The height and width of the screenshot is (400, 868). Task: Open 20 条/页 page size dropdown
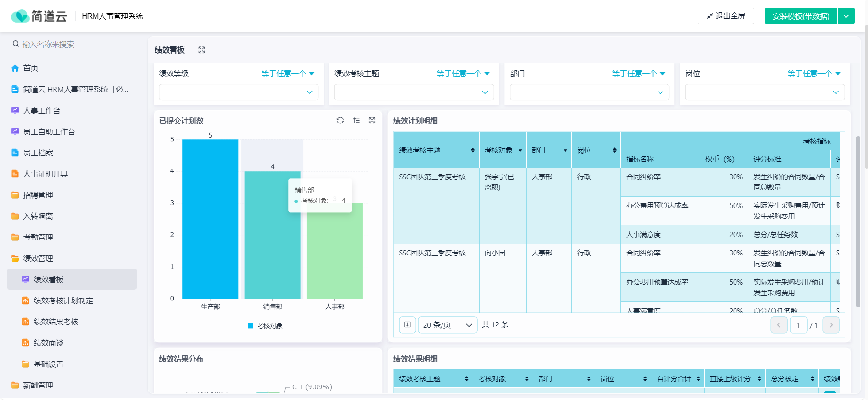click(448, 325)
